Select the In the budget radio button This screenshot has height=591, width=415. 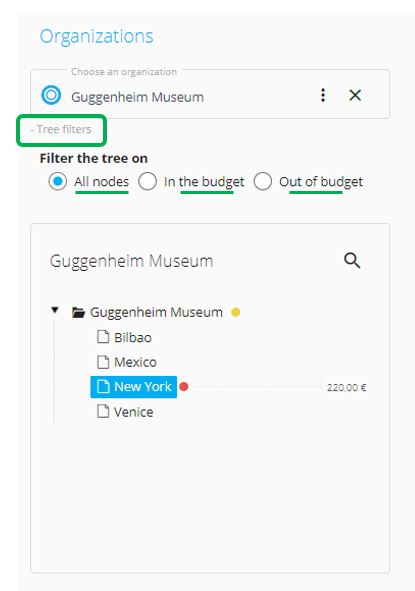[x=147, y=182]
